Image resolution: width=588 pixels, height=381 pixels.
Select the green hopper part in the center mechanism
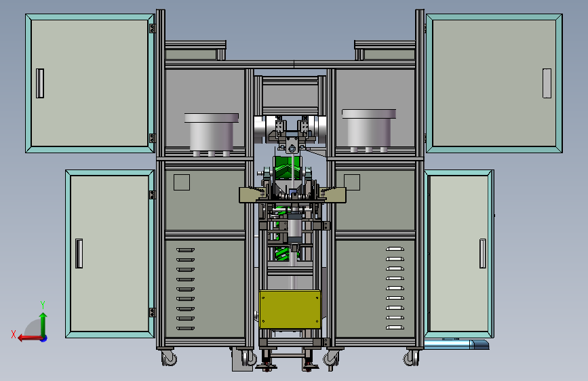pos(288,168)
